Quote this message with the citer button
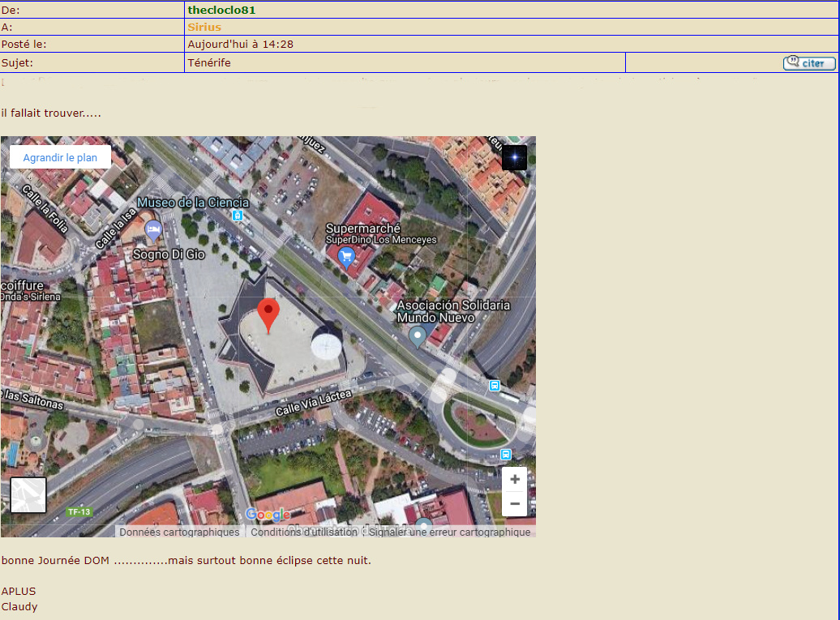This screenshot has width=840, height=620. point(809,63)
